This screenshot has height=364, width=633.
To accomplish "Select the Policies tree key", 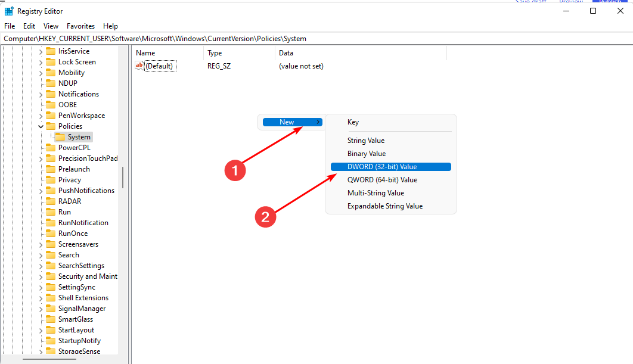I will click(x=70, y=126).
